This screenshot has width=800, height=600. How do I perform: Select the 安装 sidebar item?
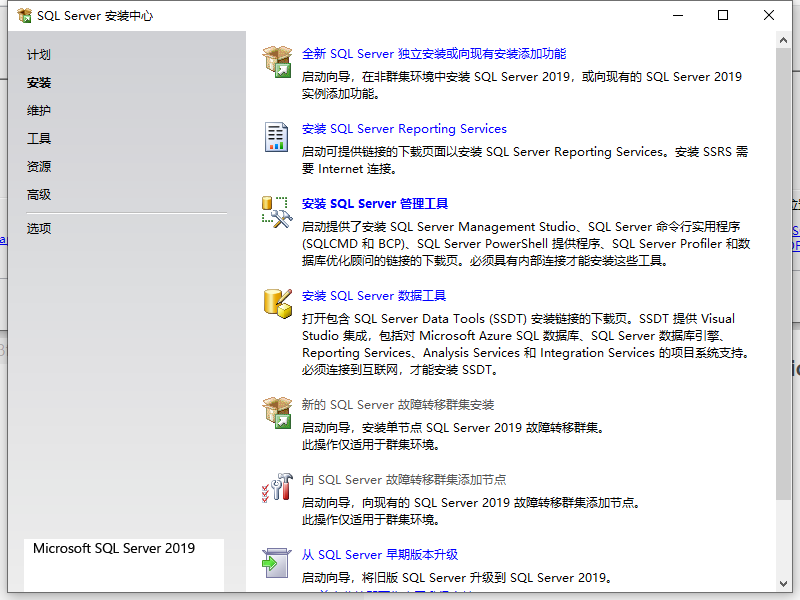(x=39, y=83)
